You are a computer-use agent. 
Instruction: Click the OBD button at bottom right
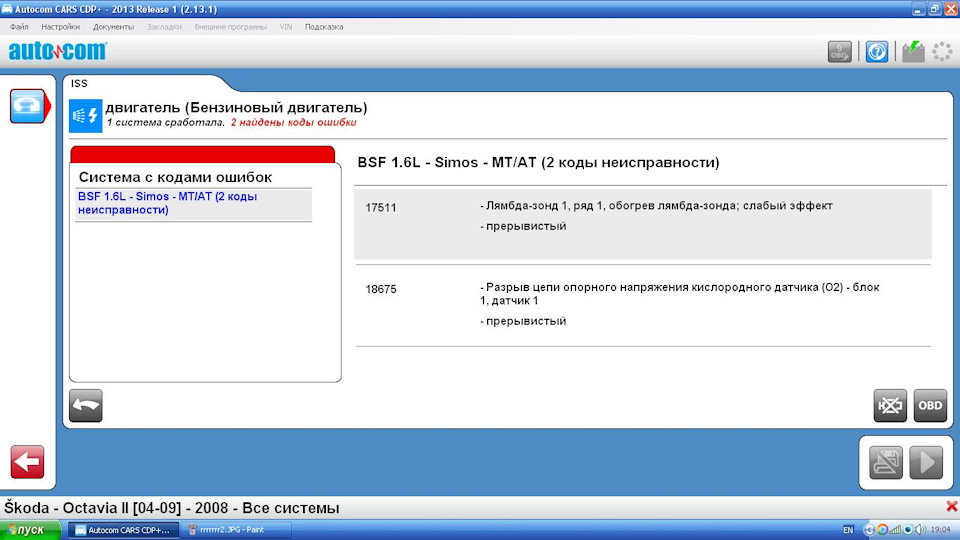[x=930, y=405]
